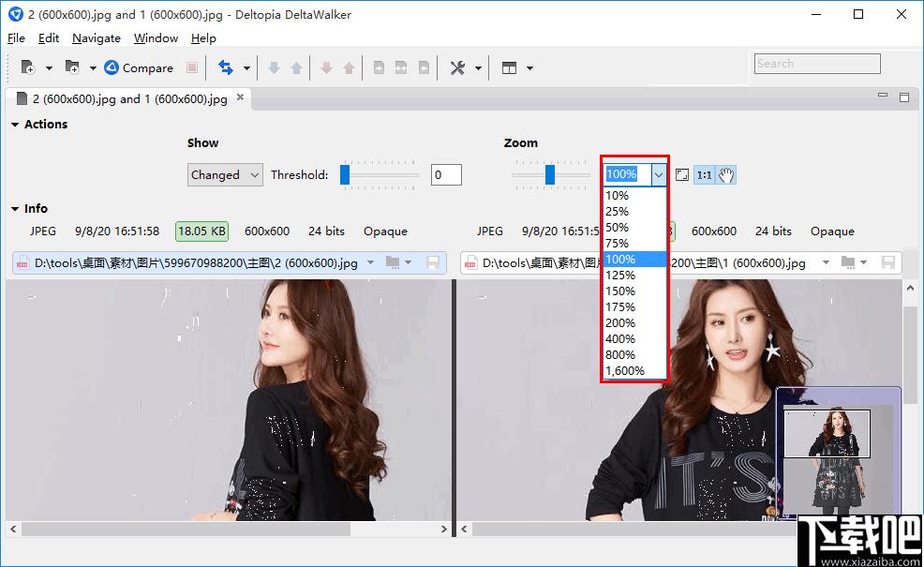
Task: Choose 75% zoom from the list
Action: pos(634,244)
